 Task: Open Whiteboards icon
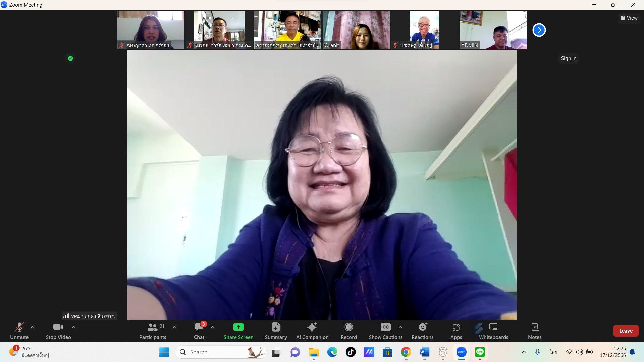[493, 327]
